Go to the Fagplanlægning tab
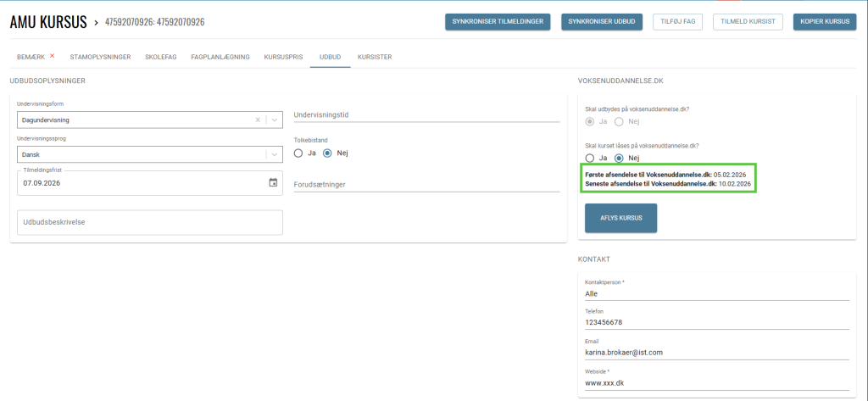This screenshot has height=401, width=868. (x=220, y=57)
